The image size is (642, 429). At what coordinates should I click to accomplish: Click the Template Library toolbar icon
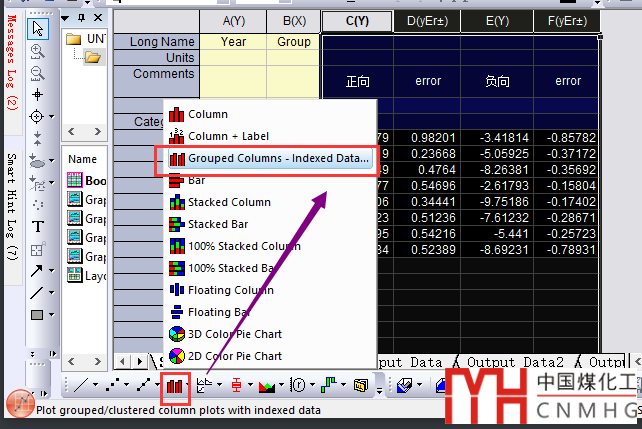coord(361,385)
